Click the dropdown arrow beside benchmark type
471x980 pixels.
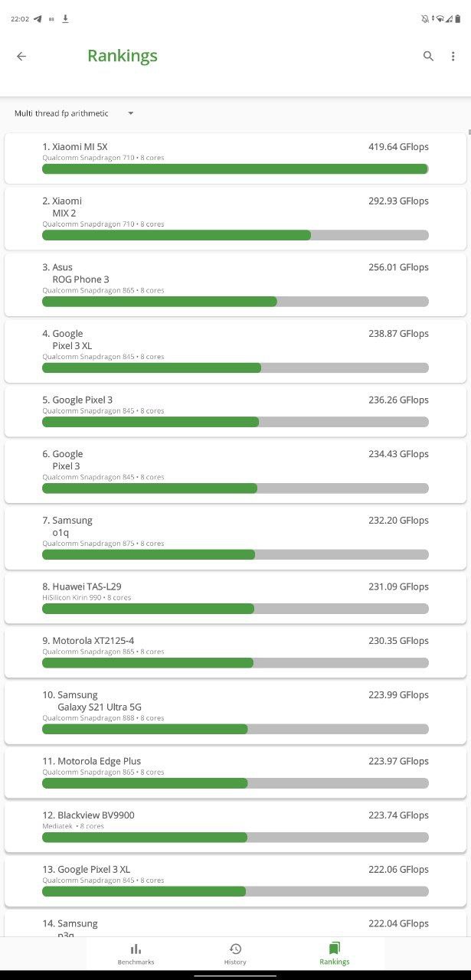tap(130, 113)
